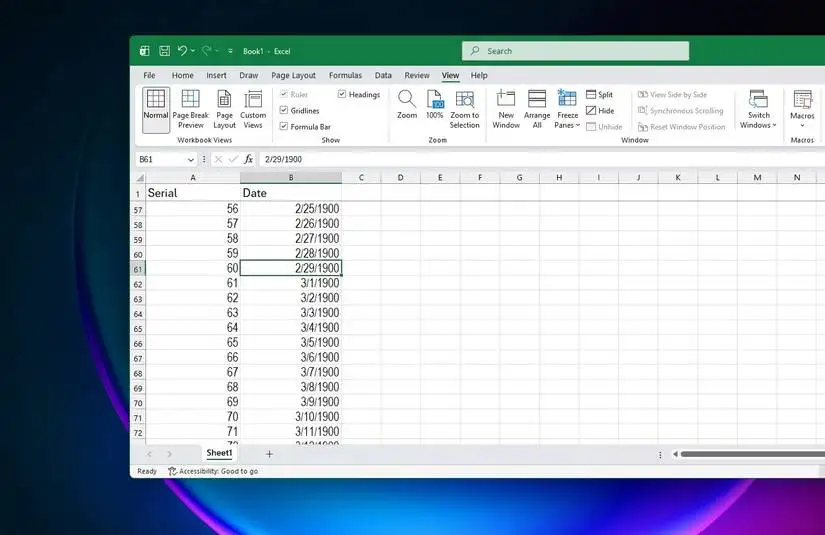This screenshot has height=535, width=825.
Task: Switch to Page Layout view
Action: (224, 109)
